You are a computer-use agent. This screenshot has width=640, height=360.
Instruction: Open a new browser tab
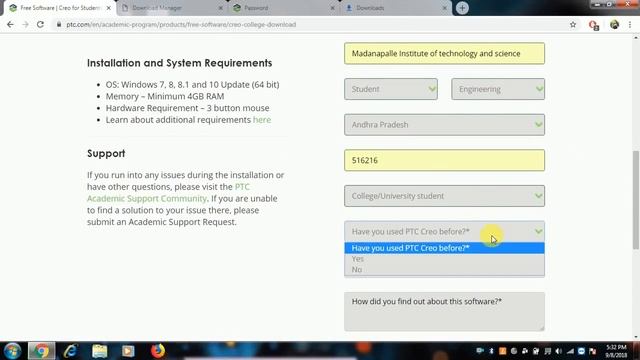[x=462, y=8]
